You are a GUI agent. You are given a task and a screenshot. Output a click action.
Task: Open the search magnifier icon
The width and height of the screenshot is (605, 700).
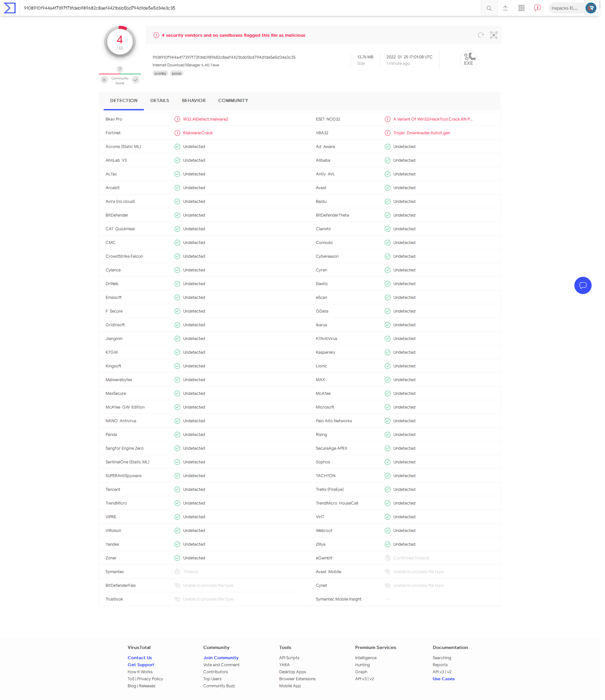(x=489, y=8)
